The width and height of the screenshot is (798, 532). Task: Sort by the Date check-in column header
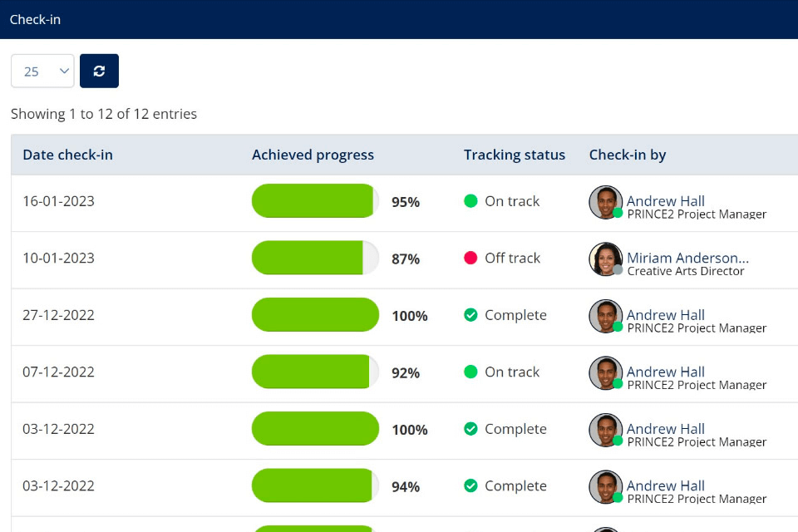click(x=67, y=155)
